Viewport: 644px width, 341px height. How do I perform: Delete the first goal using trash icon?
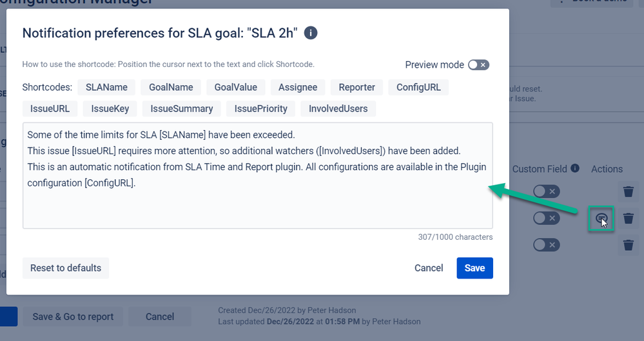628,191
